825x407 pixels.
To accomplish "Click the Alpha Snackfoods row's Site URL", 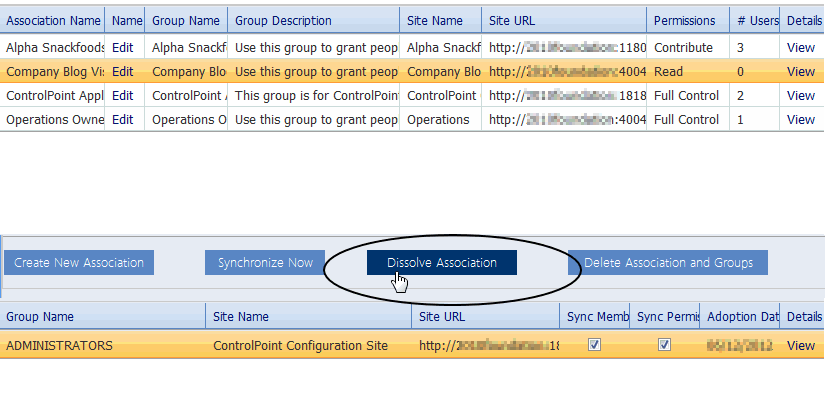I will coord(564,48).
